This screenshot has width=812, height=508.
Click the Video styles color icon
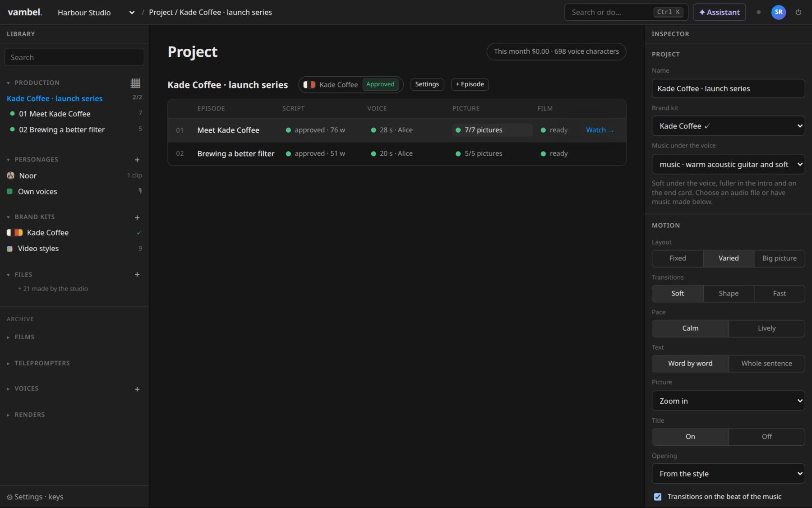9,249
